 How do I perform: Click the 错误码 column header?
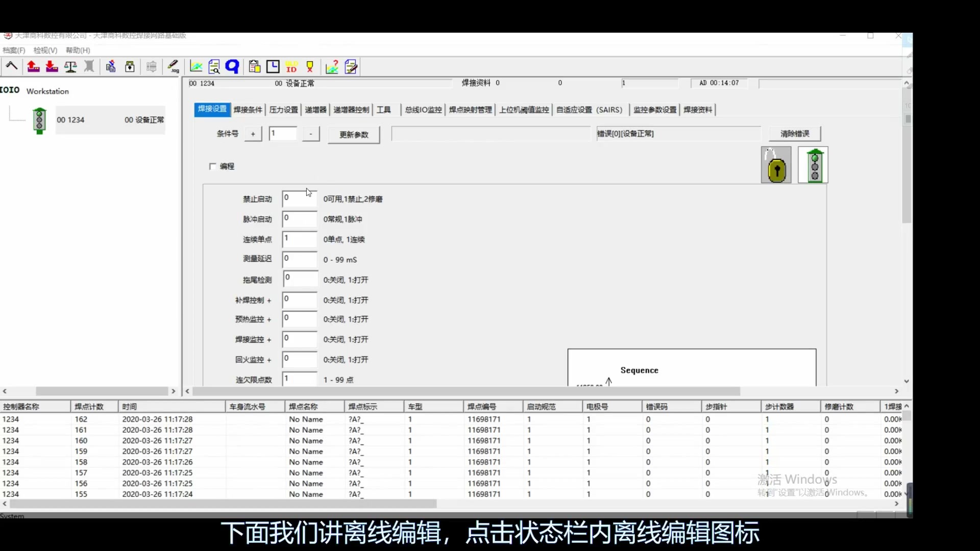coord(672,407)
